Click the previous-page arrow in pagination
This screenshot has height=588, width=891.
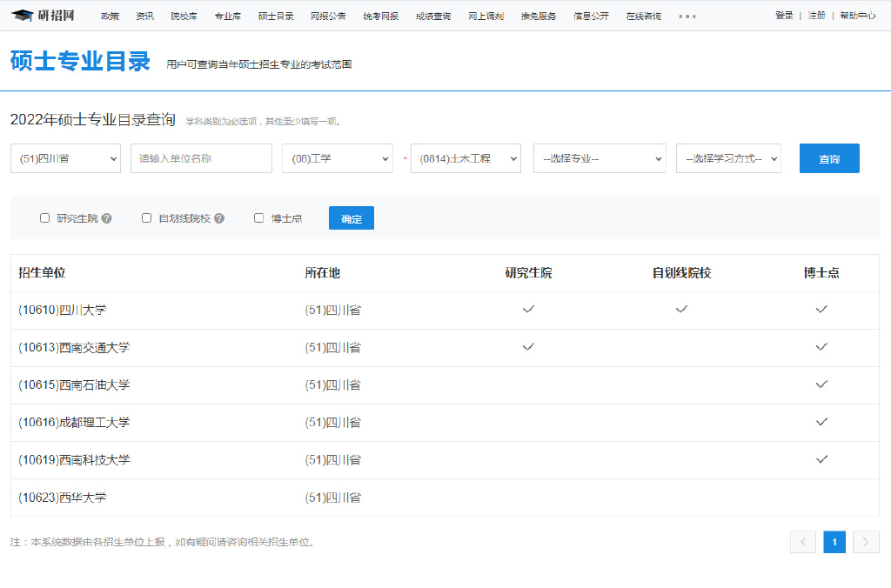tap(803, 541)
